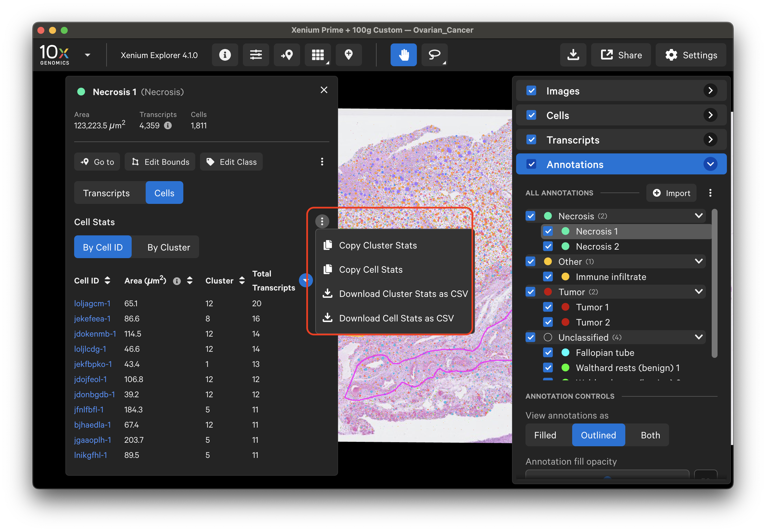Click the go-to-location pin icon in toolbar
Viewport: 766px width, 532px height.
[287, 55]
